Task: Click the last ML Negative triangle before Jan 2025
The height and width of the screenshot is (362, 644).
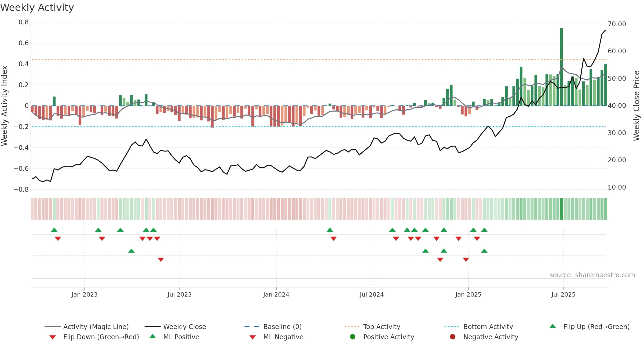Action: pyautogui.click(x=466, y=260)
